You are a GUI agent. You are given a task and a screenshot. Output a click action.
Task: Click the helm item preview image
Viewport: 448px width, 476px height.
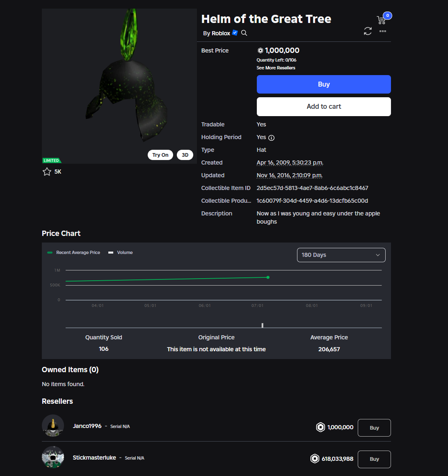coord(119,86)
